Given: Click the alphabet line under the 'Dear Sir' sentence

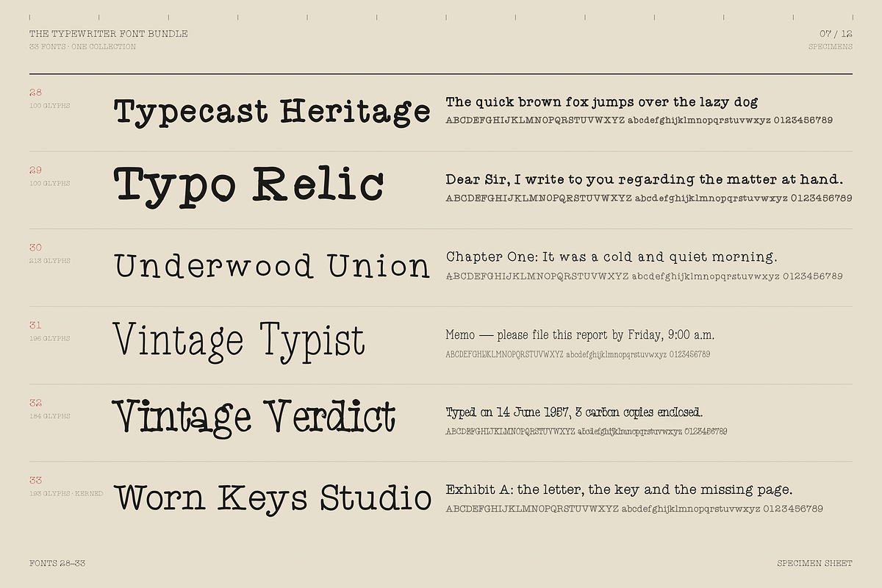Looking at the screenshot, I should coord(649,198).
